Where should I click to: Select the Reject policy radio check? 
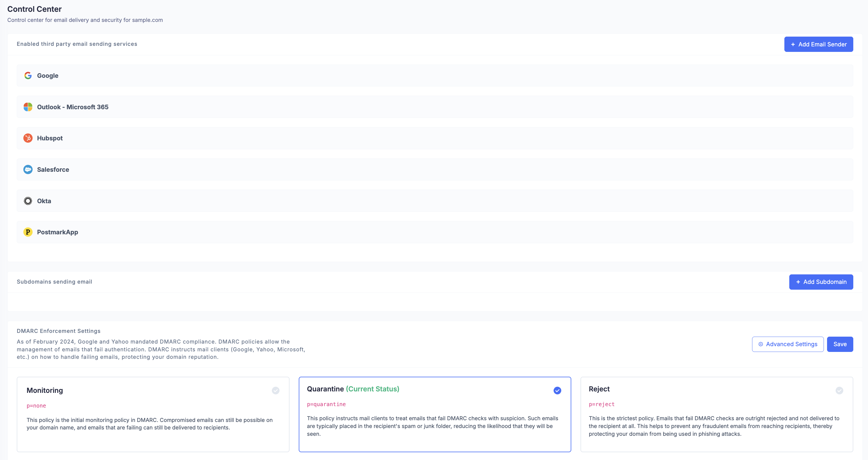coord(839,390)
